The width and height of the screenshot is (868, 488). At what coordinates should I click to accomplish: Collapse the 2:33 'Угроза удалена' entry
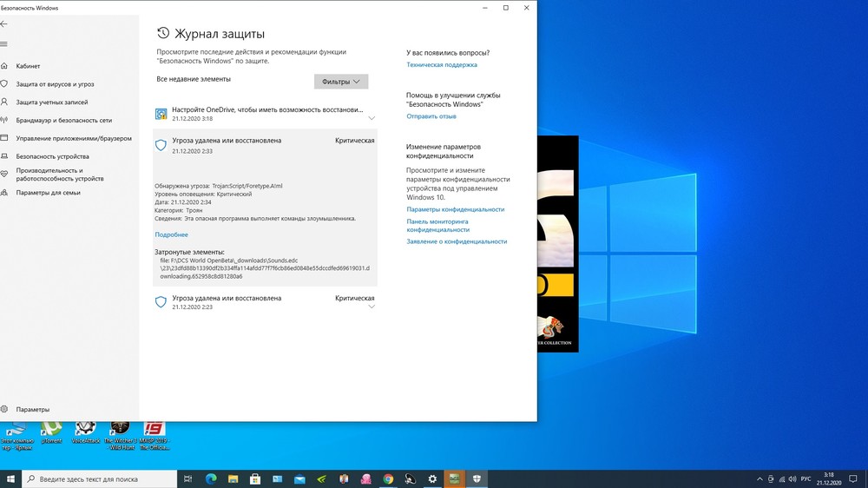265,145
